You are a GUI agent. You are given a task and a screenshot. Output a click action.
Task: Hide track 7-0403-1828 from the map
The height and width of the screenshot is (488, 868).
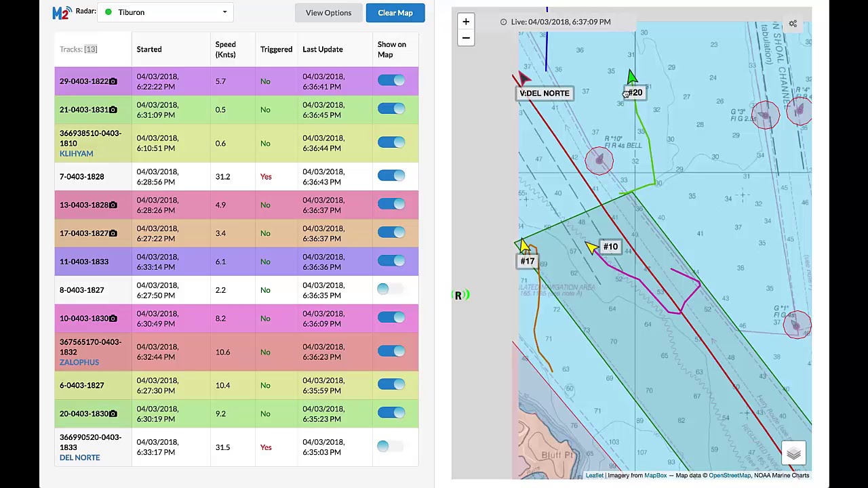(391, 176)
